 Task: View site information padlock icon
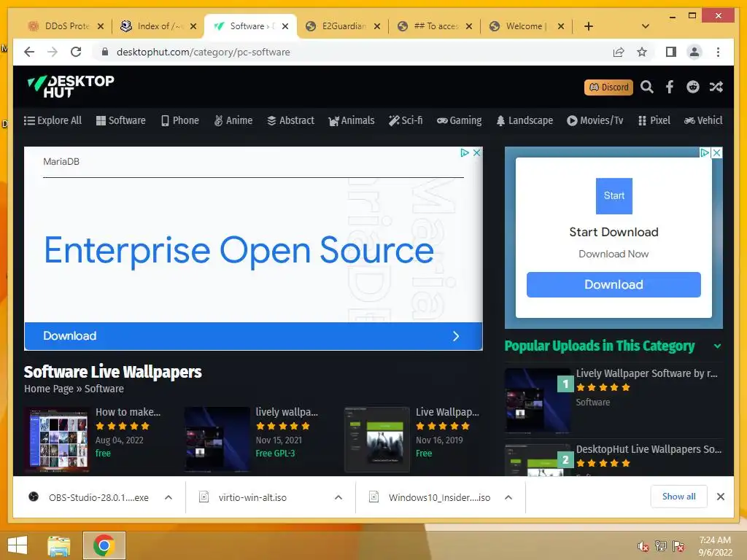(105, 52)
